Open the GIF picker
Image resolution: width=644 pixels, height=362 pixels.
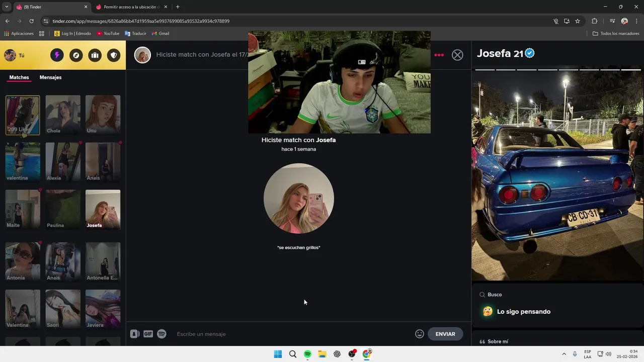[x=148, y=334]
